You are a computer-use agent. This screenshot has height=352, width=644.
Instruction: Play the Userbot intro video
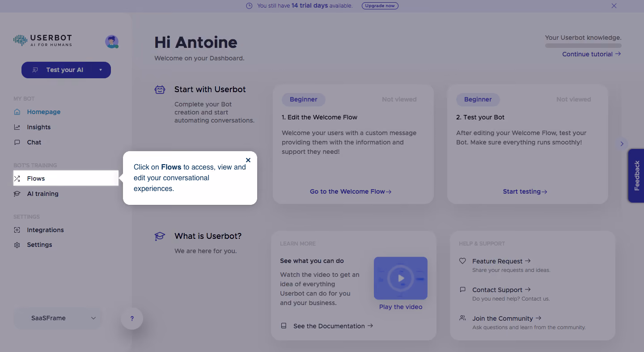pyautogui.click(x=401, y=278)
